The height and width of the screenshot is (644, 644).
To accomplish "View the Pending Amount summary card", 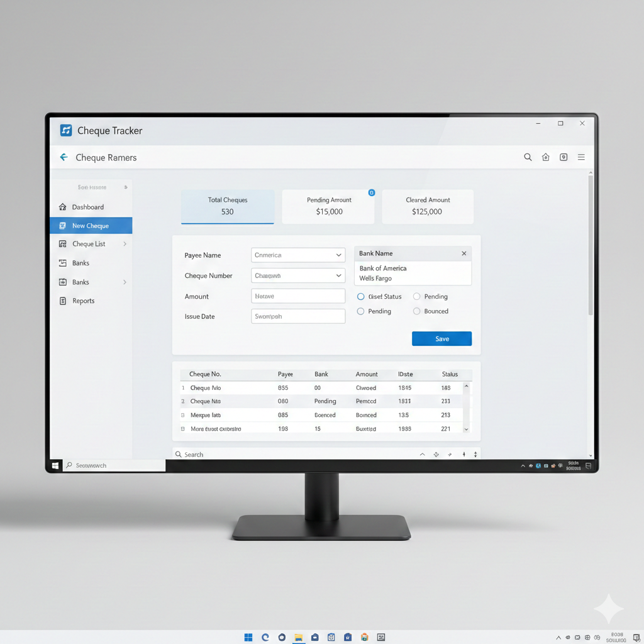I will [328, 206].
